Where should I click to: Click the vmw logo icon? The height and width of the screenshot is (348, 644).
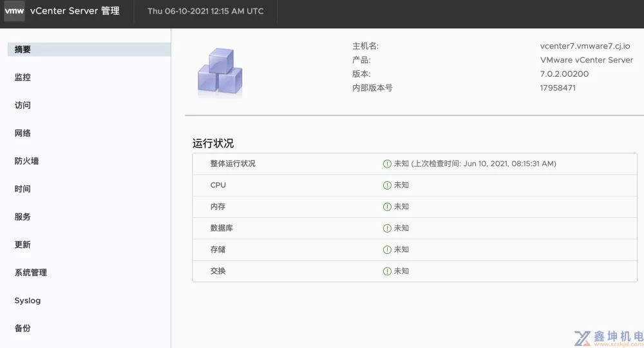[x=14, y=11]
